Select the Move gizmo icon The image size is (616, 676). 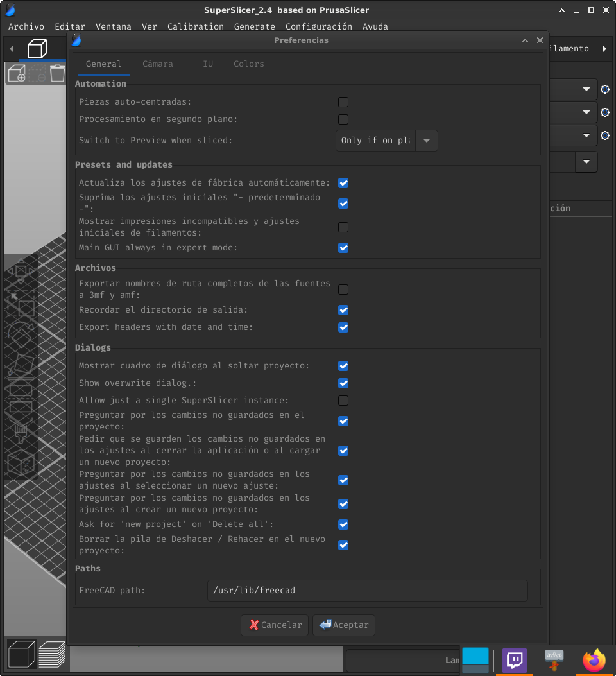[x=21, y=271]
